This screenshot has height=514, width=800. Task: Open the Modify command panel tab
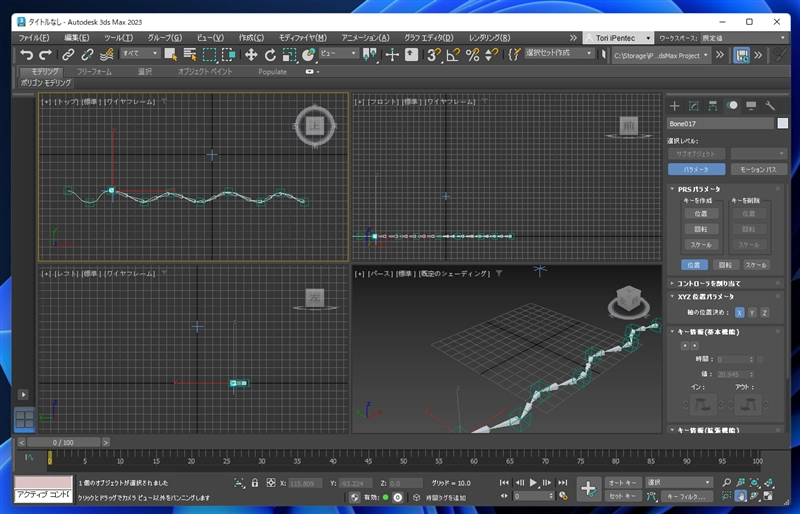[x=693, y=106]
